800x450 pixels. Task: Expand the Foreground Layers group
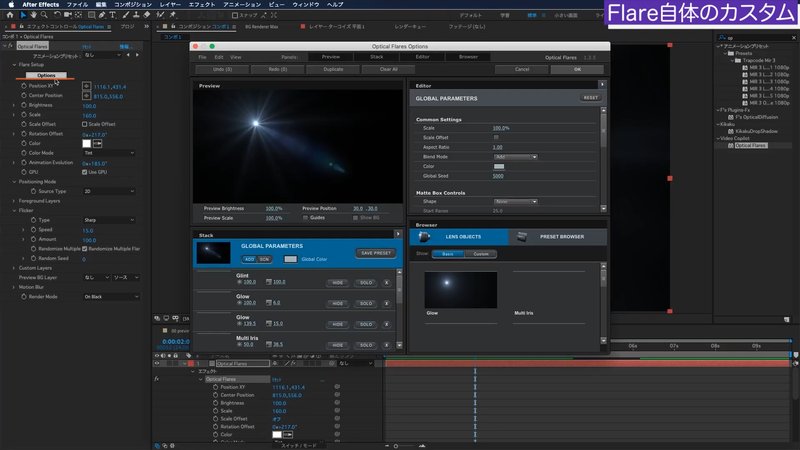pyautogui.click(x=14, y=201)
